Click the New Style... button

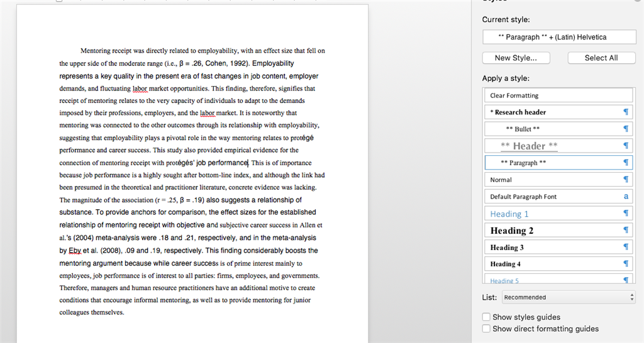coord(516,58)
